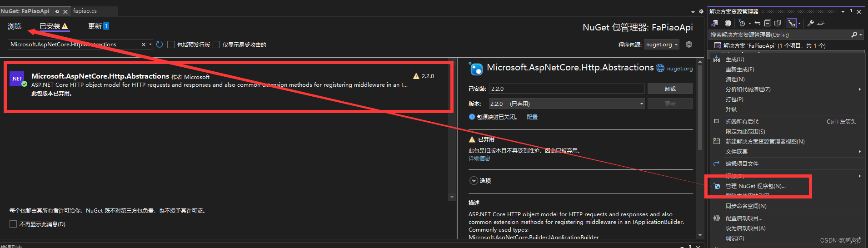
Task: Click the 已安装 version field
Action: (567, 89)
